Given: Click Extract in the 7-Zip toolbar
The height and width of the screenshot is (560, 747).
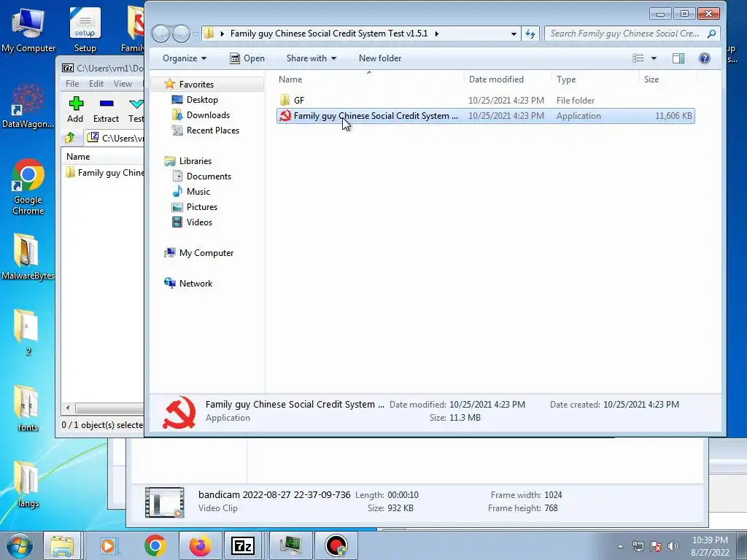Looking at the screenshot, I should 106,109.
